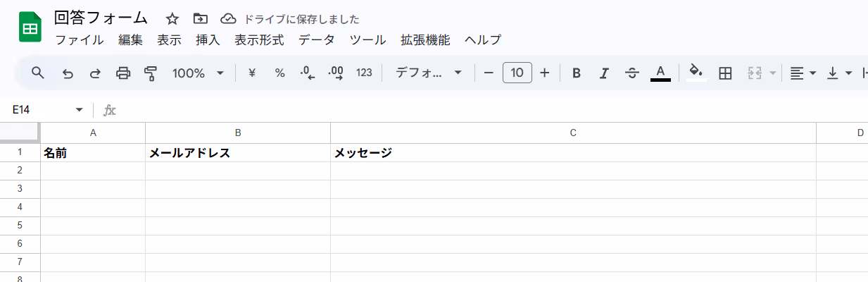The height and width of the screenshot is (282, 868).
Task: Open the 拡張機能 menu
Action: [425, 40]
